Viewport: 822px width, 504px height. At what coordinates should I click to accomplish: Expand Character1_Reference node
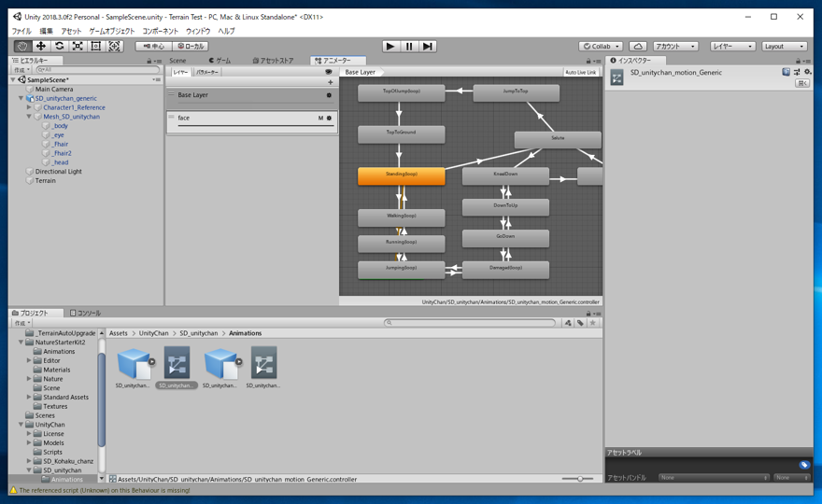[29, 107]
